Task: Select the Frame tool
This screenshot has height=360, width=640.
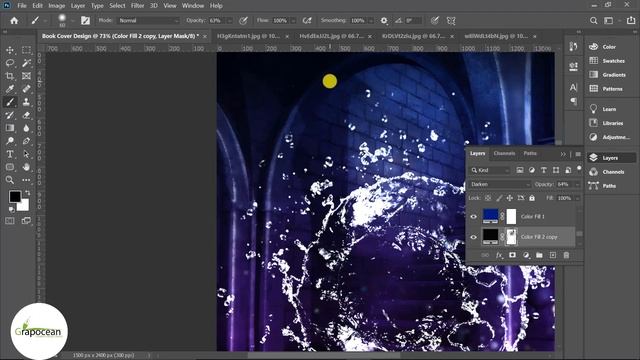Action: (x=26, y=76)
